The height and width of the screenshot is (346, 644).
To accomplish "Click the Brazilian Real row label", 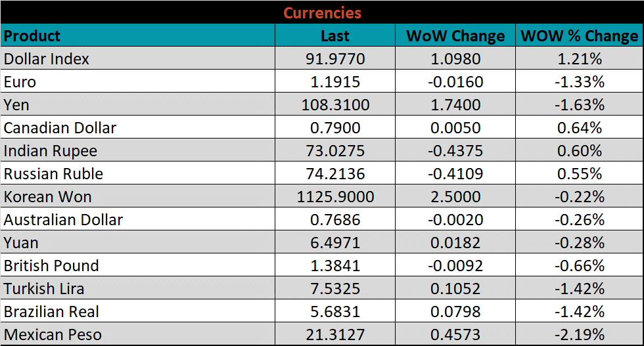I will click(52, 312).
